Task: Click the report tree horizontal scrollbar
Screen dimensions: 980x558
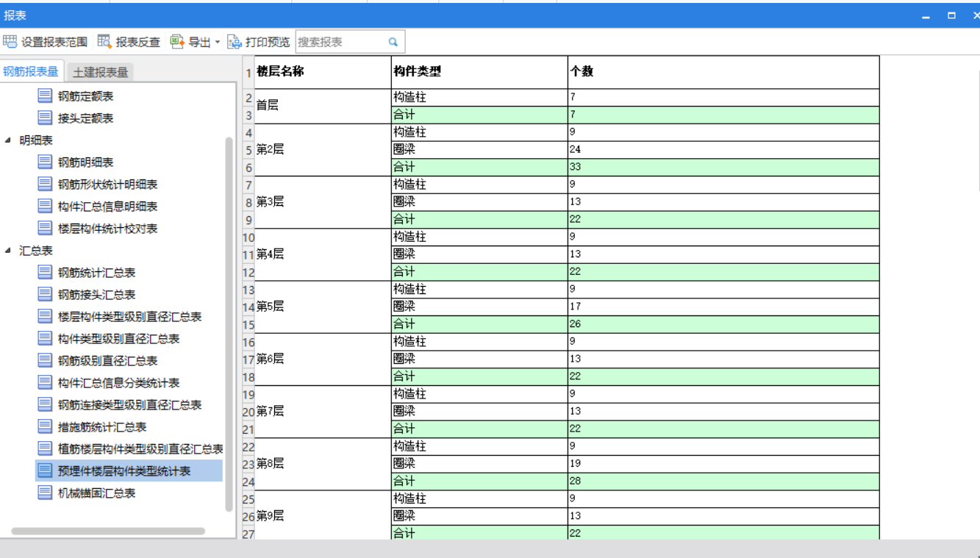Action: coord(108,531)
